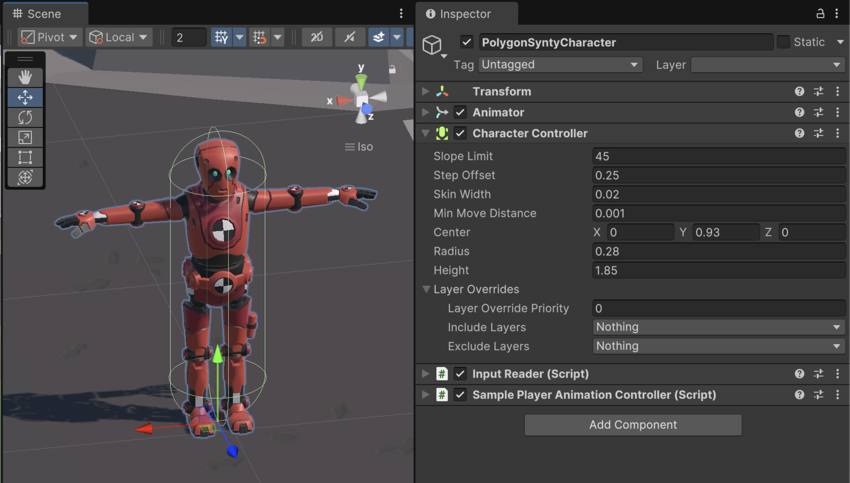The image size is (850, 483).
Task: Expand the Transform component
Action: coord(426,91)
